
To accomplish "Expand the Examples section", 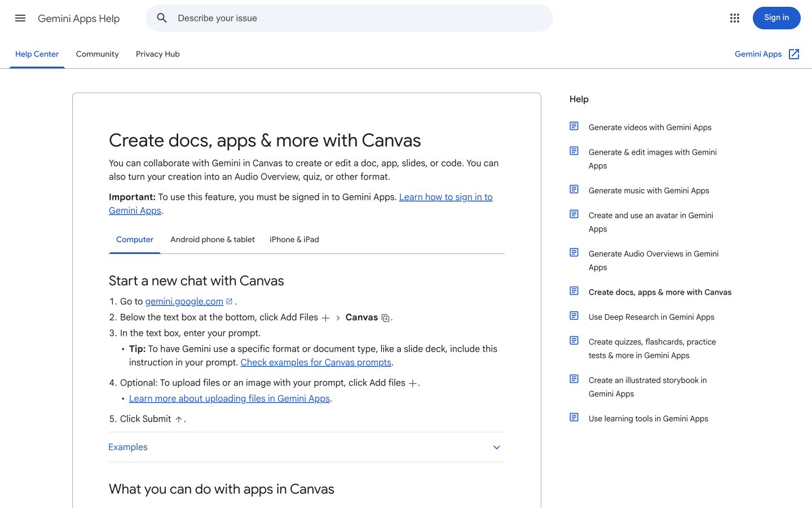I will click(306, 447).
